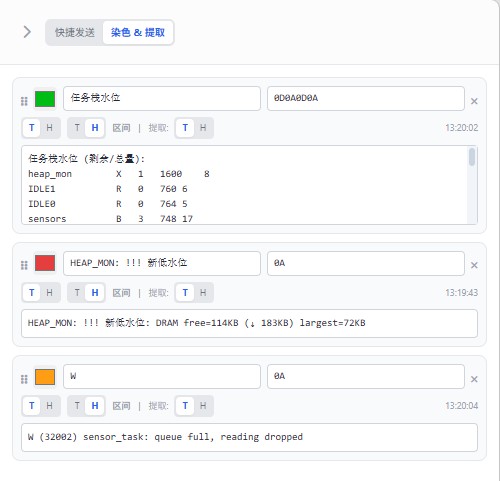This screenshot has width=500, height=481.
Task: Click the 13:20:02 timestamp
Action: tap(462, 128)
